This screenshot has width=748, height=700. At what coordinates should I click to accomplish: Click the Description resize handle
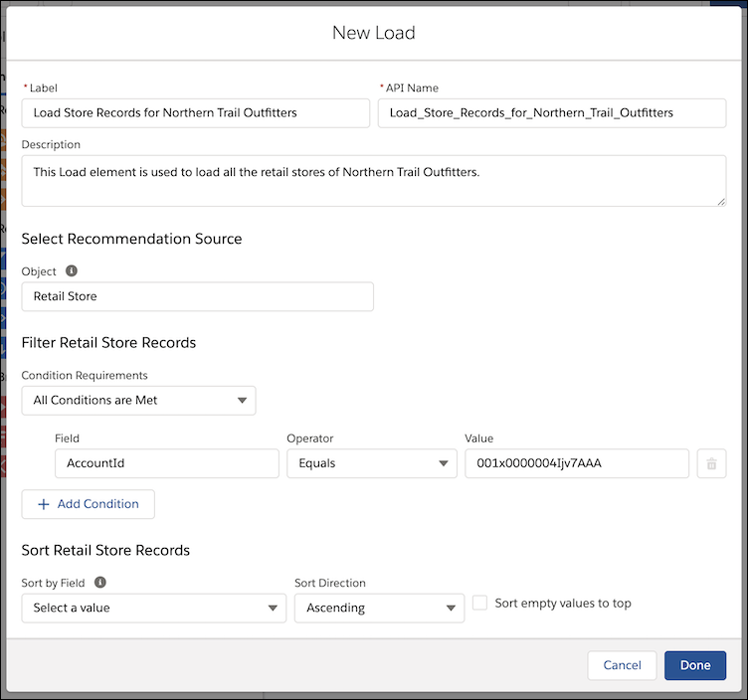pyautogui.click(x=721, y=201)
